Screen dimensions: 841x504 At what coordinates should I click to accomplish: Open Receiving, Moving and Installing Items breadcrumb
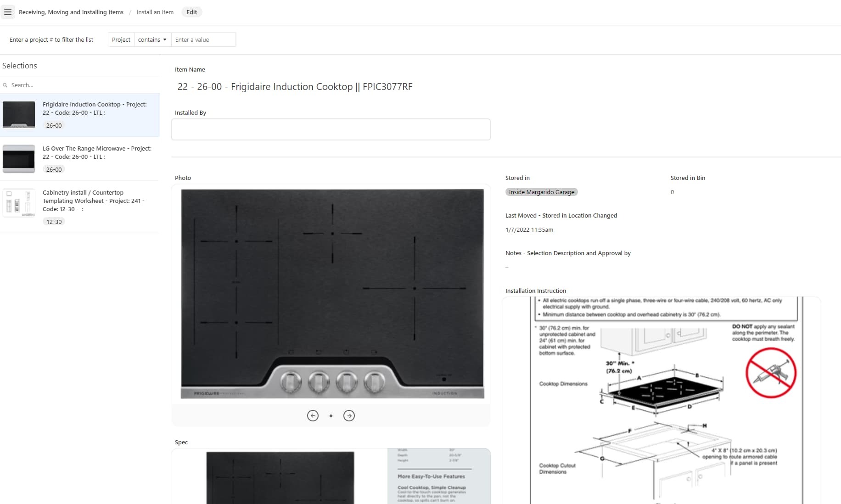pos(71,12)
